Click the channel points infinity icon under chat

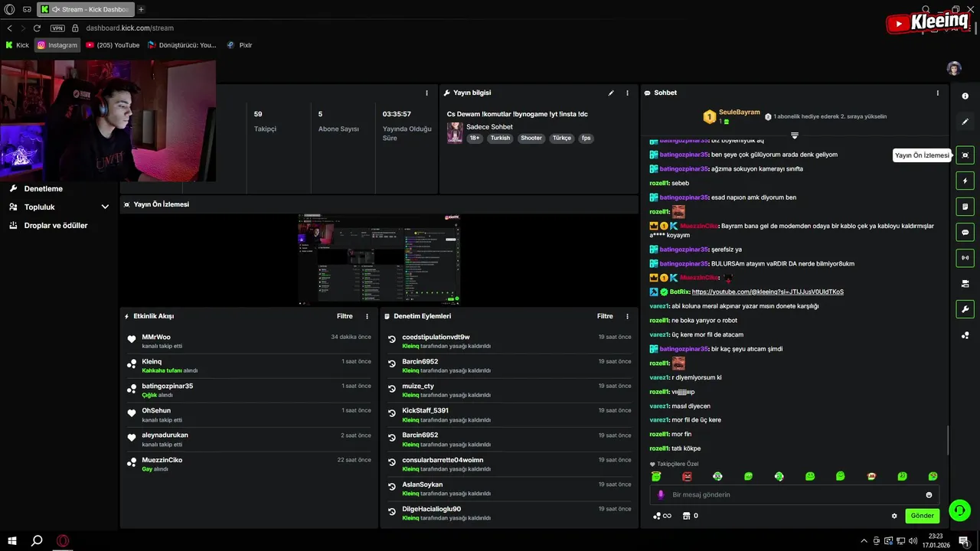661,516
